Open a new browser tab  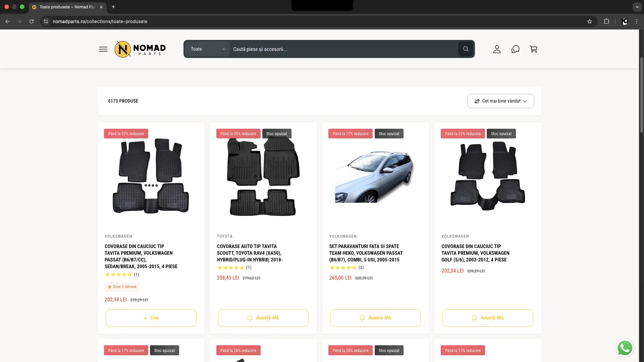click(113, 7)
